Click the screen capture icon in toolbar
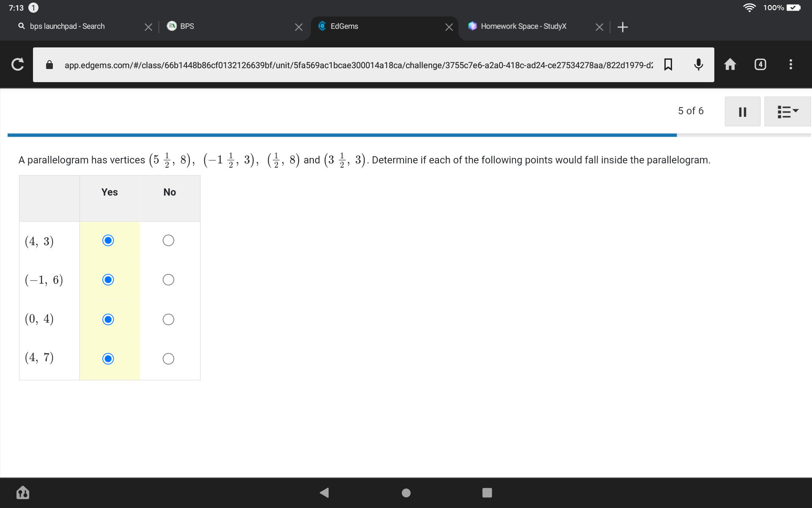 click(x=760, y=64)
